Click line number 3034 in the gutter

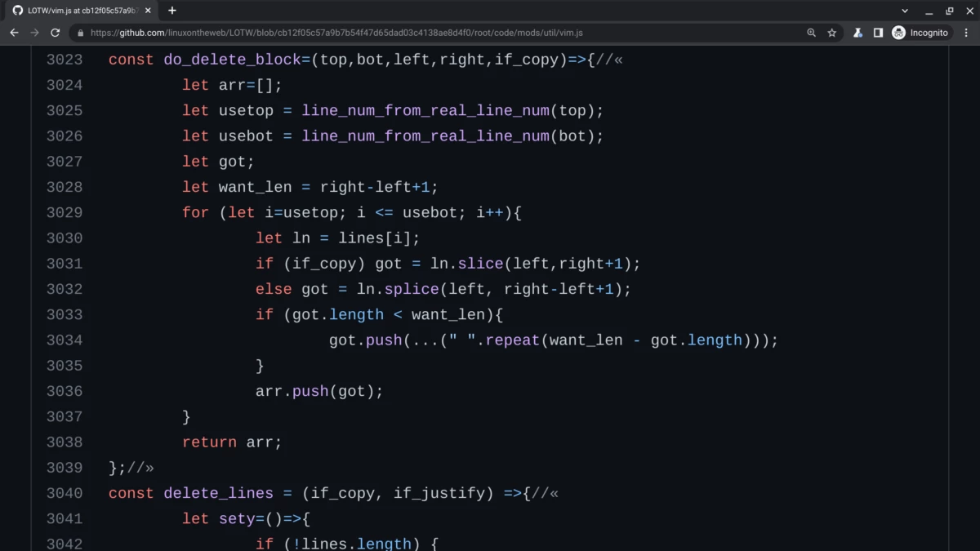[x=65, y=340]
